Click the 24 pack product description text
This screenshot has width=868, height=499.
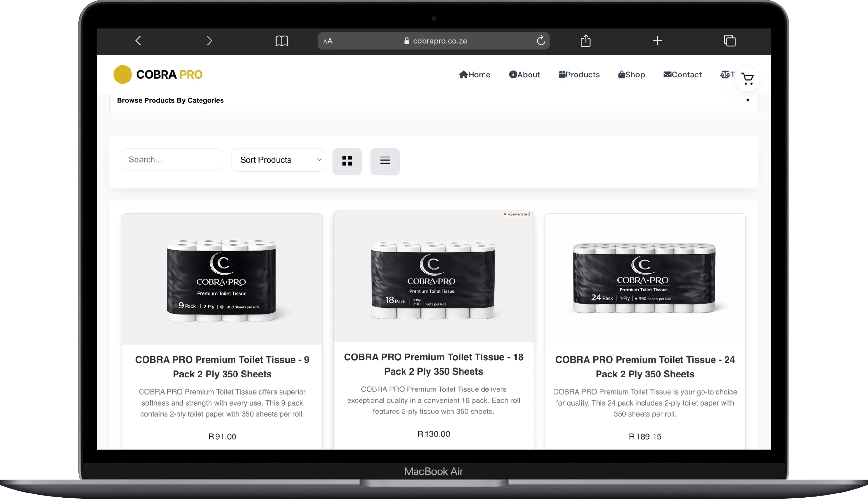645,403
